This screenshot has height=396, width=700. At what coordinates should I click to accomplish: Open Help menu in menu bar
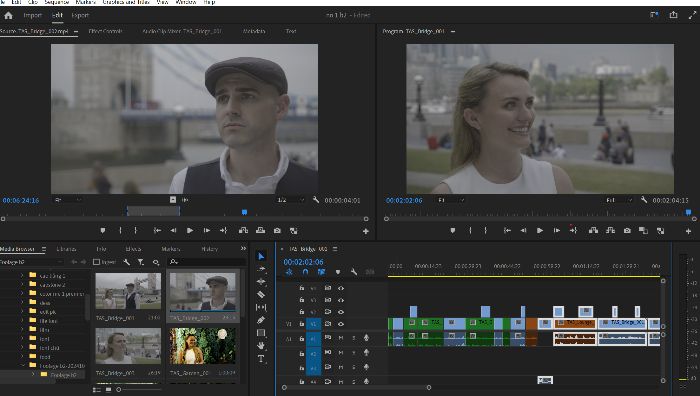[x=209, y=2]
